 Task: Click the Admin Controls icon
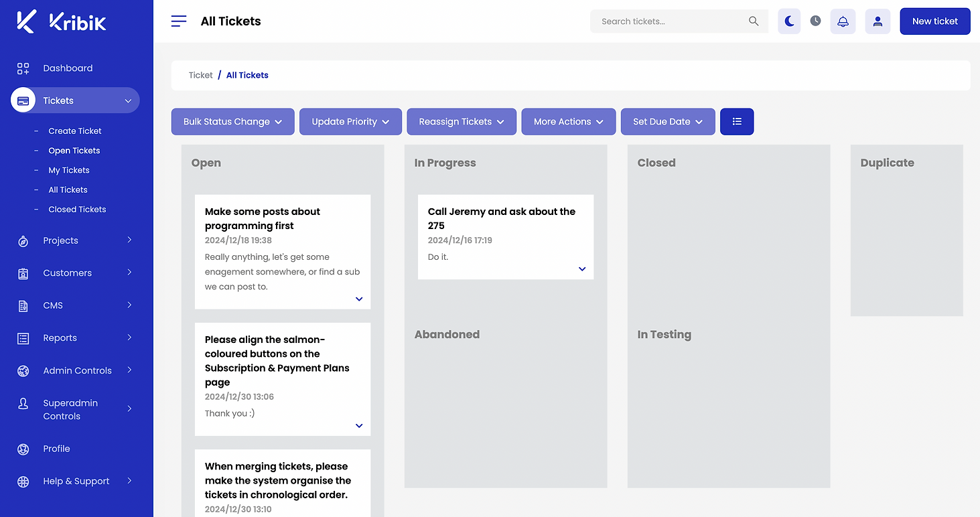pyautogui.click(x=23, y=371)
